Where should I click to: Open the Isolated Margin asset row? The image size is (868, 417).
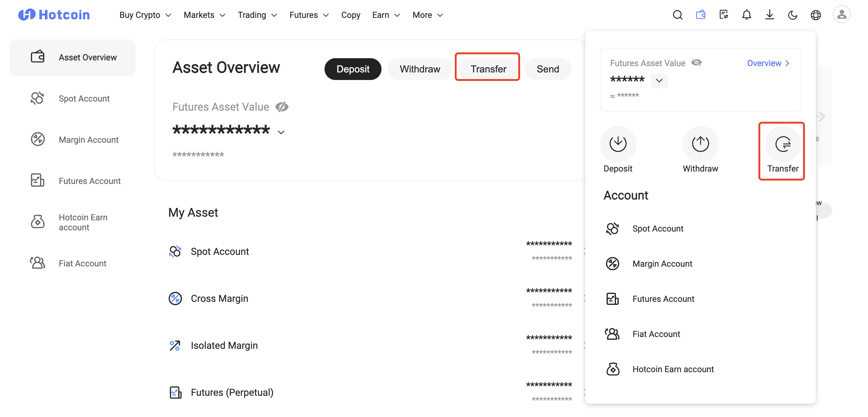click(224, 345)
